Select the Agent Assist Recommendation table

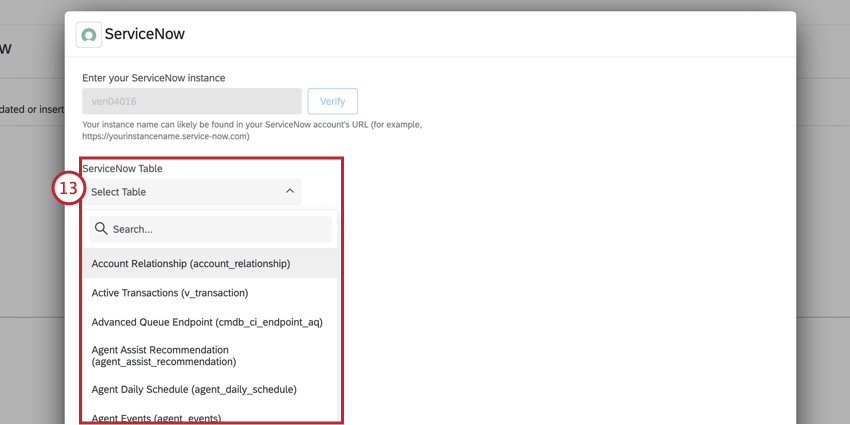(210, 356)
